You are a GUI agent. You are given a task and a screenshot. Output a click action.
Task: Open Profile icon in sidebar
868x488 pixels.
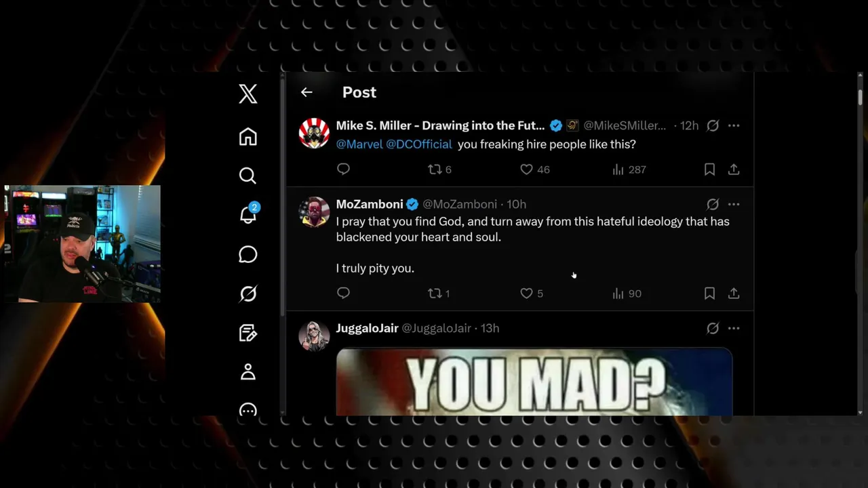point(248,372)
